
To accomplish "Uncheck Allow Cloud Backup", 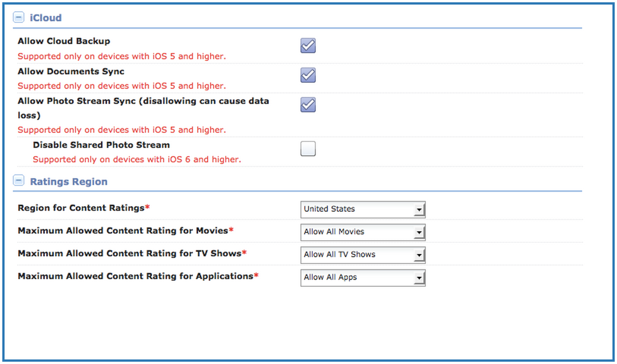I will tap(307, 45).
